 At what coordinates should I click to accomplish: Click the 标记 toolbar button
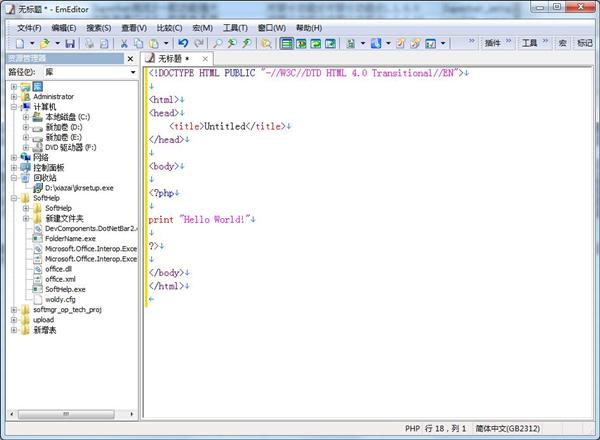584,44
